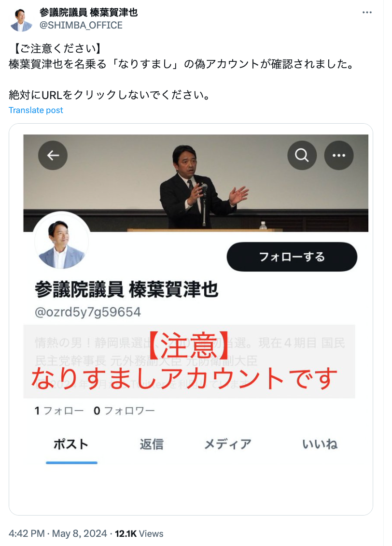Select the いいね tab

tap(320, 445)
